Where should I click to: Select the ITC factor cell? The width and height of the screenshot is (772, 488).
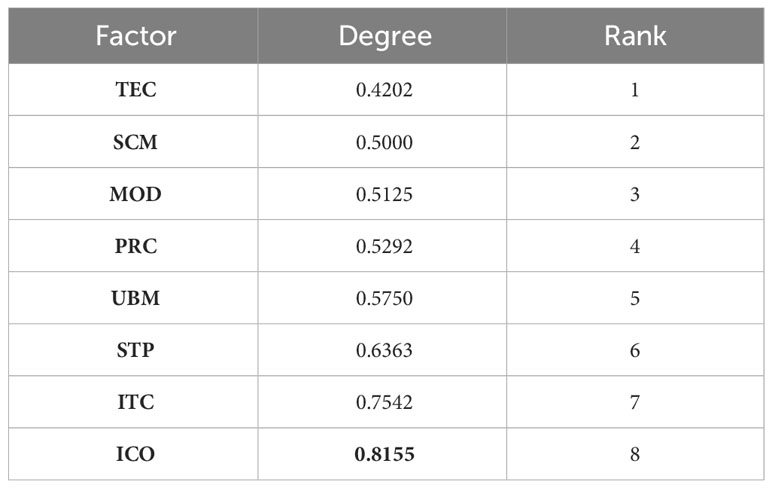135,402
